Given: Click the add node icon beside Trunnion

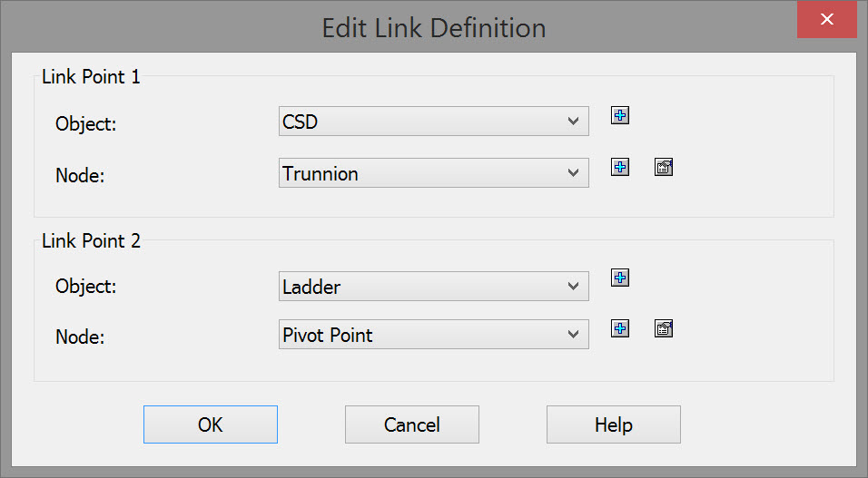Looking at the screenshot, I should pos(620,167).
